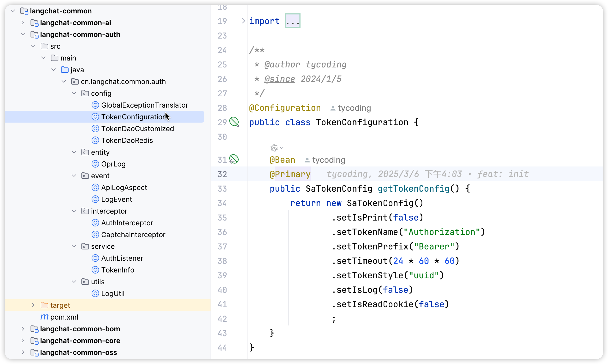Screen dimensions: 608x364
Task: Click line number 38 in the gutter
Action: point(222,261)
